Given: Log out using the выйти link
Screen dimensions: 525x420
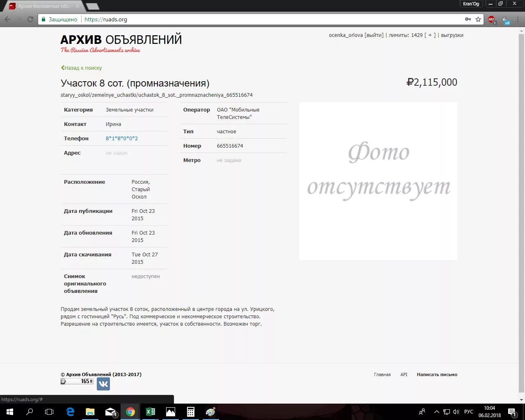Looking at the screenshot, I should tap(374, 35).
